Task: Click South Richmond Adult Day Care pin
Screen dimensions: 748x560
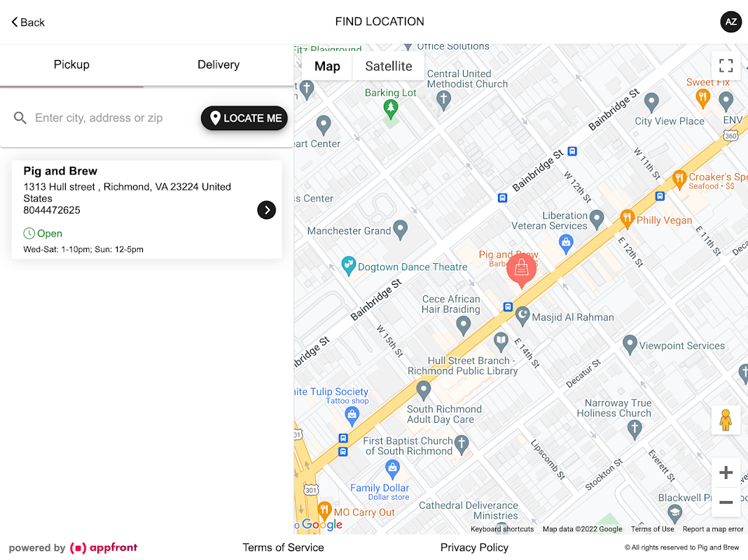Action: [x=424, y=391]
